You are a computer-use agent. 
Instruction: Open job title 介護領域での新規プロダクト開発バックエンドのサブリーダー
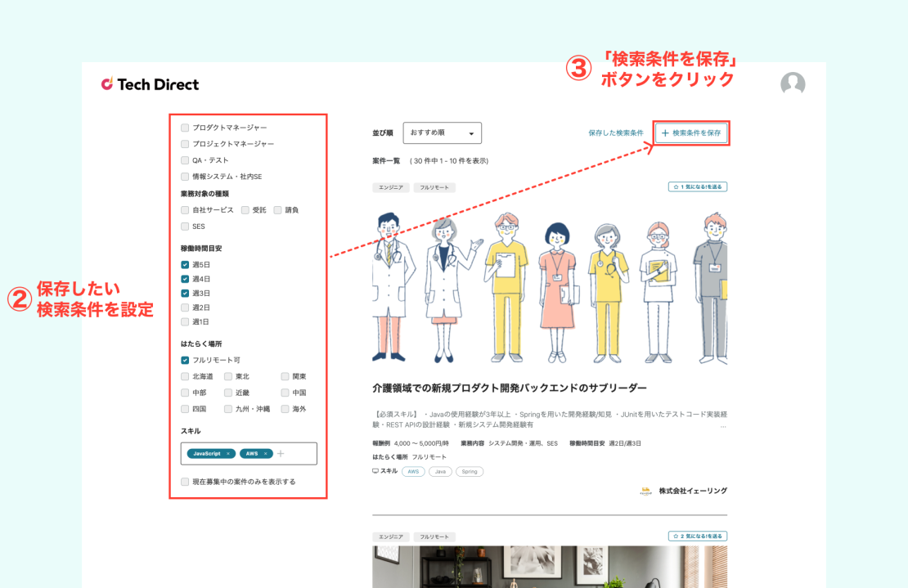[510, 388]
